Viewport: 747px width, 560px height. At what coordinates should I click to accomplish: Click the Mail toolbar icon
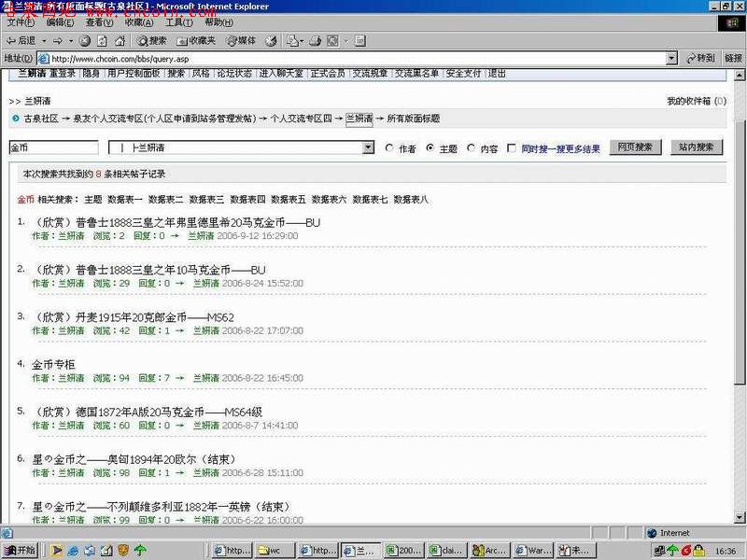[x=292, y=41]
